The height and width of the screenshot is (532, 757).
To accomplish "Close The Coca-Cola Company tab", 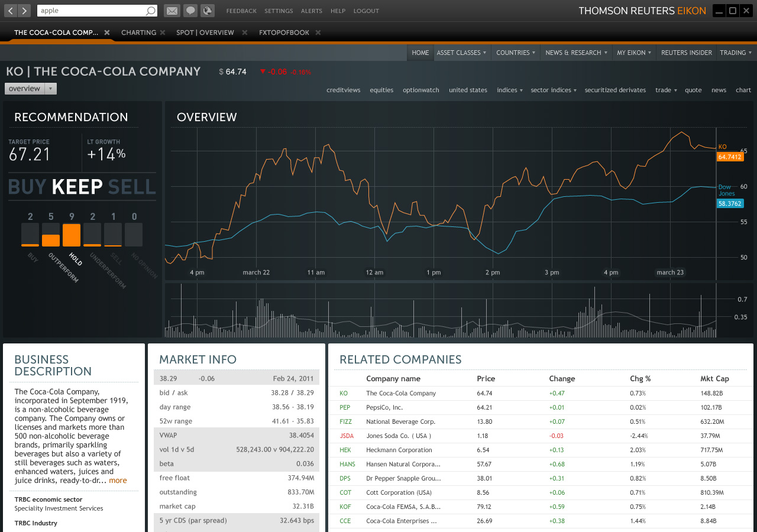I will coord(107,33).
